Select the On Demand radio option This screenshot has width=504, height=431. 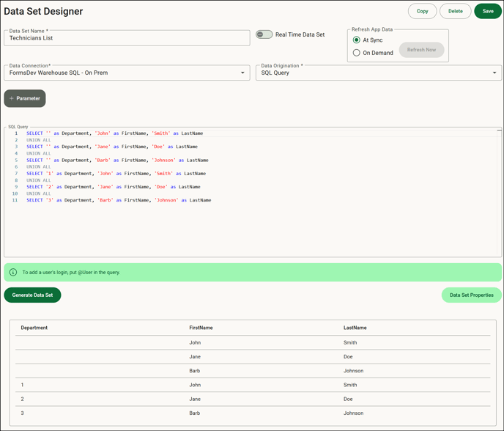(x=357, y=53)
